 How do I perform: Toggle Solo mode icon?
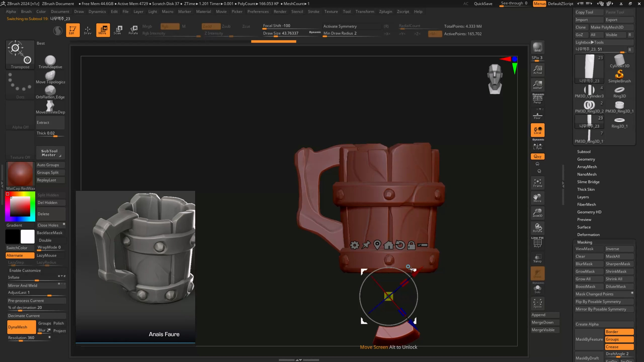[x=538, y=289]
